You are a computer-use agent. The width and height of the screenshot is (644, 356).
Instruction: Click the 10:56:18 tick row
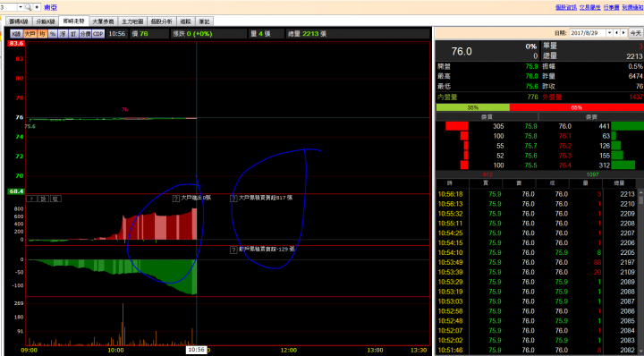tap(537, 194)
